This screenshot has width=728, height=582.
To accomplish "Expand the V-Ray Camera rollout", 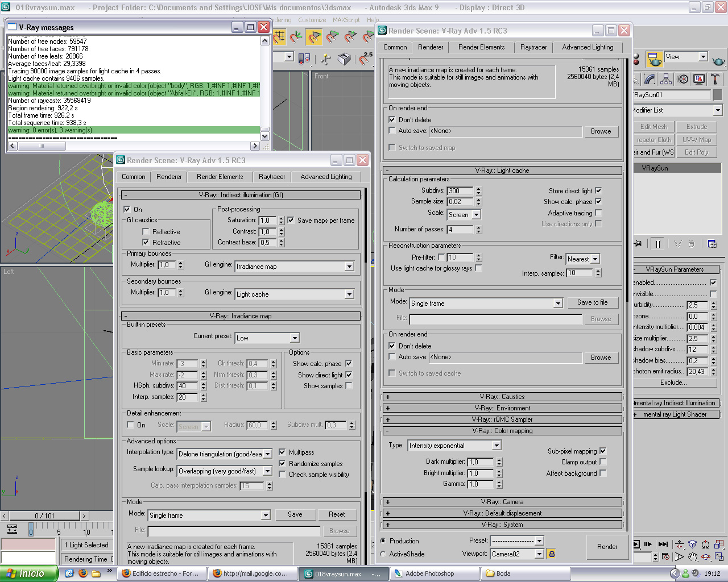I will (x=502, y=502).
